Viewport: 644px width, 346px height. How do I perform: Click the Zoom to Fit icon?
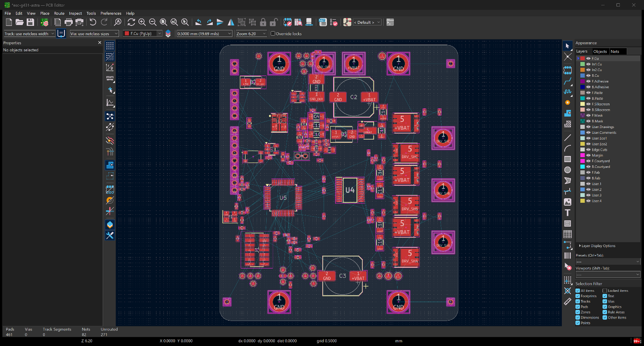click(163, 22)
